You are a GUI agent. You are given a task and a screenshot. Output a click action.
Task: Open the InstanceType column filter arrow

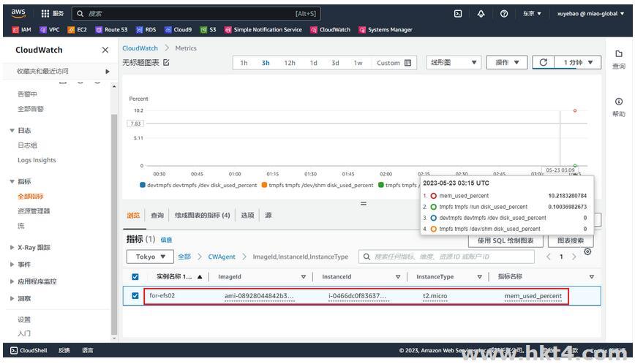[x=479, y=276]
